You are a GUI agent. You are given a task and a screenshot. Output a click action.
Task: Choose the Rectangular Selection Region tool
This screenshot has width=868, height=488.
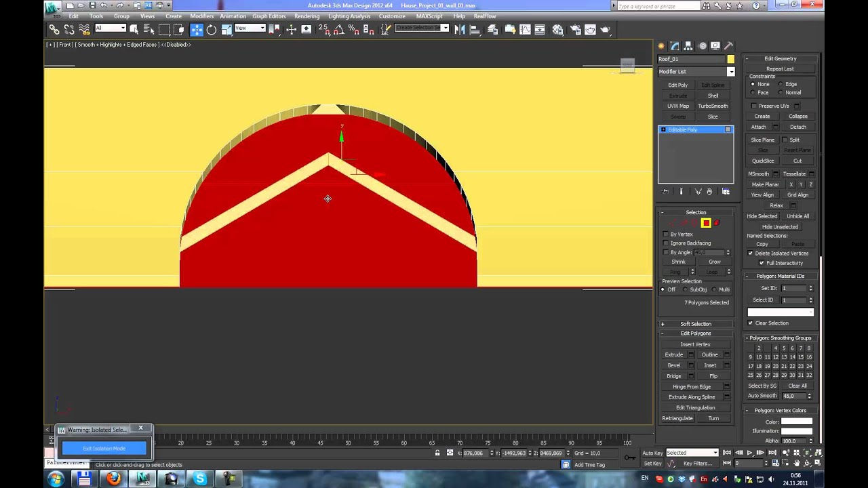click(164, 29)
